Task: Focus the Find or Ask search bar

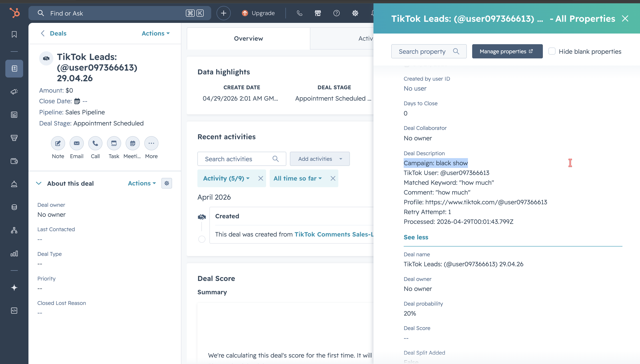Action: tap(120, 13)
